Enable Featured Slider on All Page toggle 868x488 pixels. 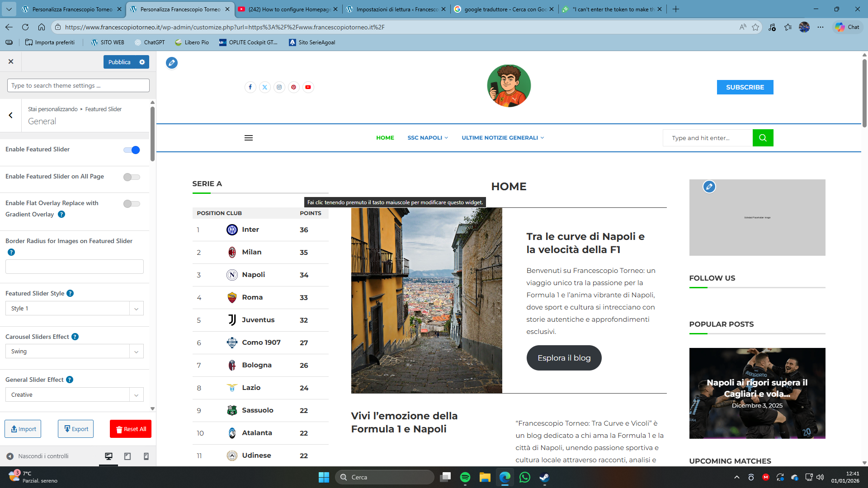[132, 177]
